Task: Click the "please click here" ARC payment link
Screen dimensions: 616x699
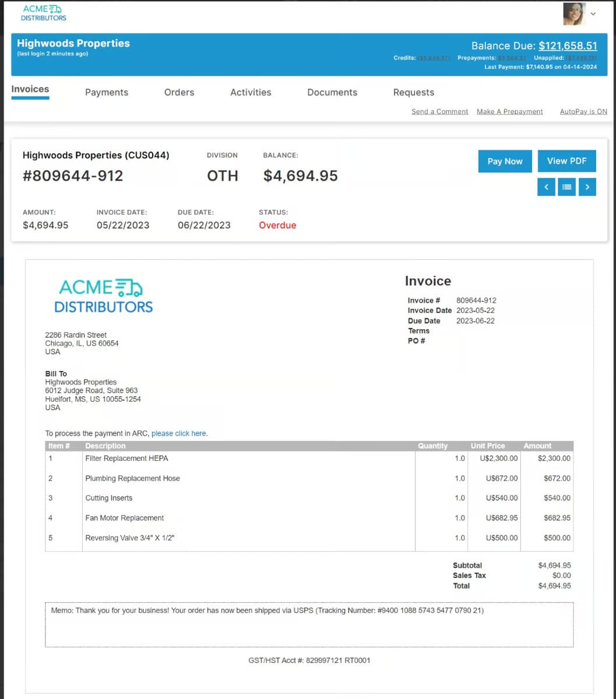Action: (x=179, y=433)
